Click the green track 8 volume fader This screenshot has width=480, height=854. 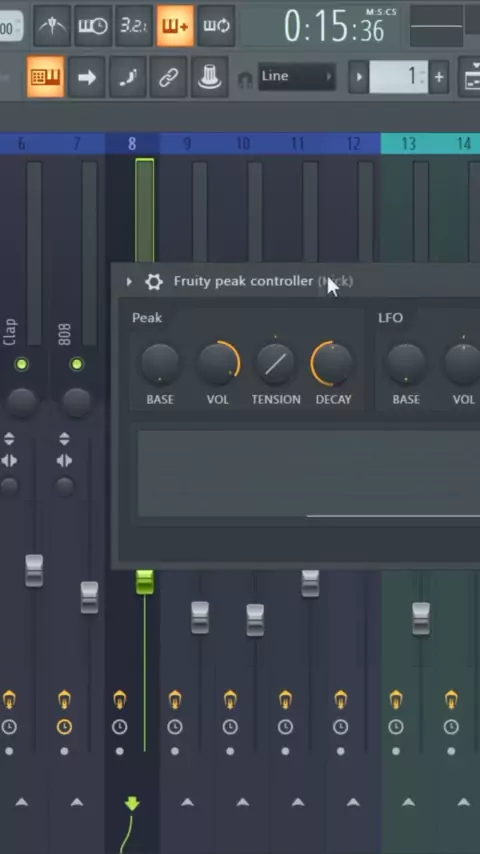pos(144,582)
